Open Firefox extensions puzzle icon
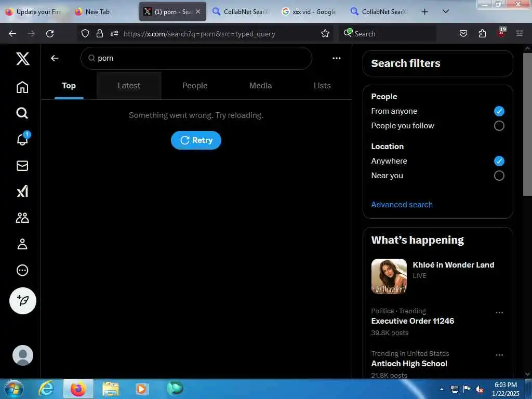The image size is (532, 399). click(482, 33)
